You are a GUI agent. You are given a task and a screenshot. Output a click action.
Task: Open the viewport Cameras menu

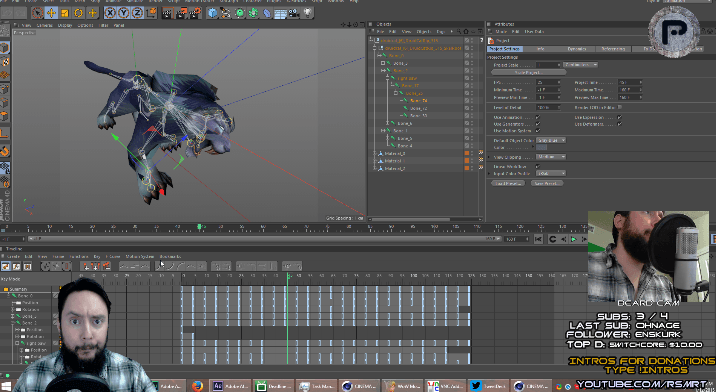(x=44, y=25)
